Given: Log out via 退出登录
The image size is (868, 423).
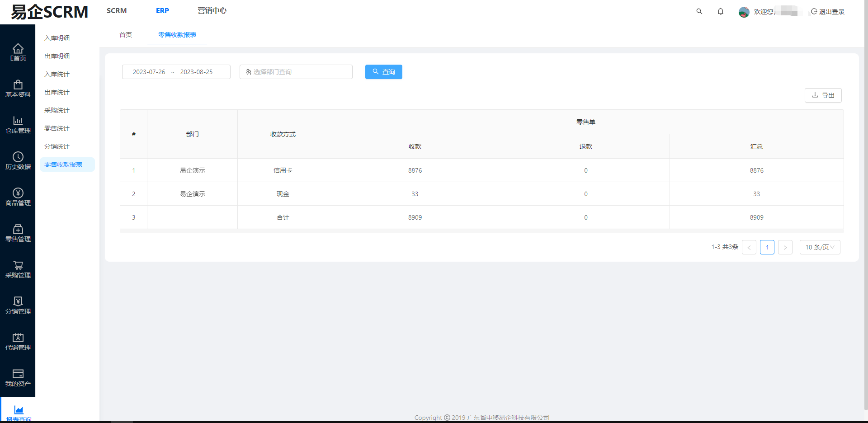Looking at the screenshot, I should pyautogui.click(x=828, y=12).
